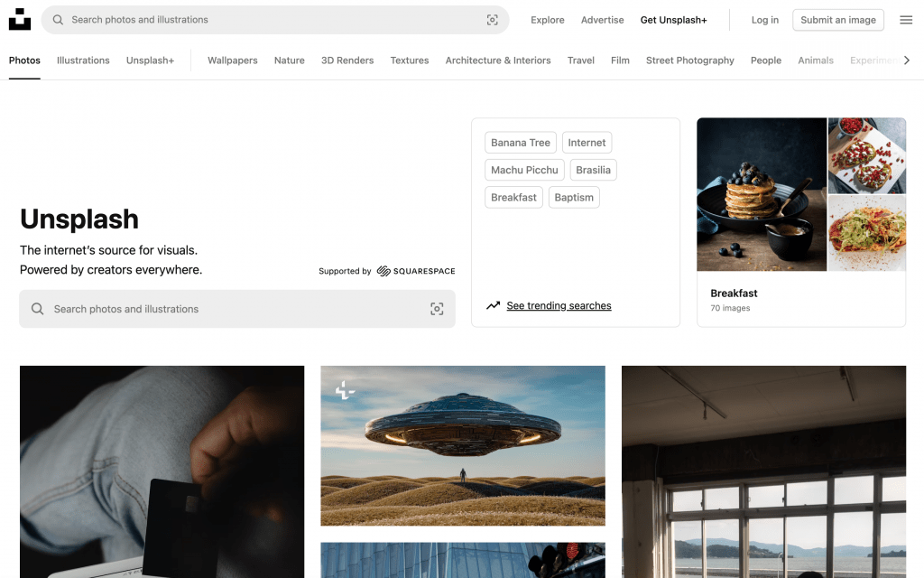The image size is (924, 578).
Task: Open the hamburger navigation menu
Action: (906, 19)
